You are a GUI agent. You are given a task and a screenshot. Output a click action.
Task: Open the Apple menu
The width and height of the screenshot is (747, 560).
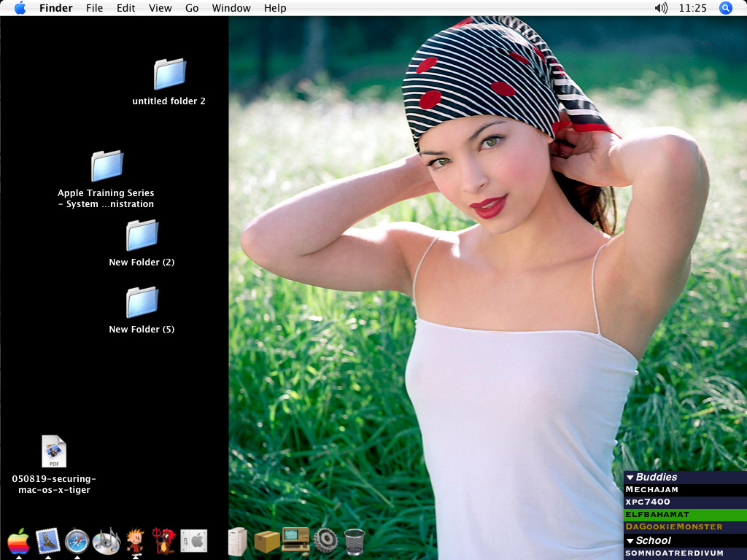(20, 8)
